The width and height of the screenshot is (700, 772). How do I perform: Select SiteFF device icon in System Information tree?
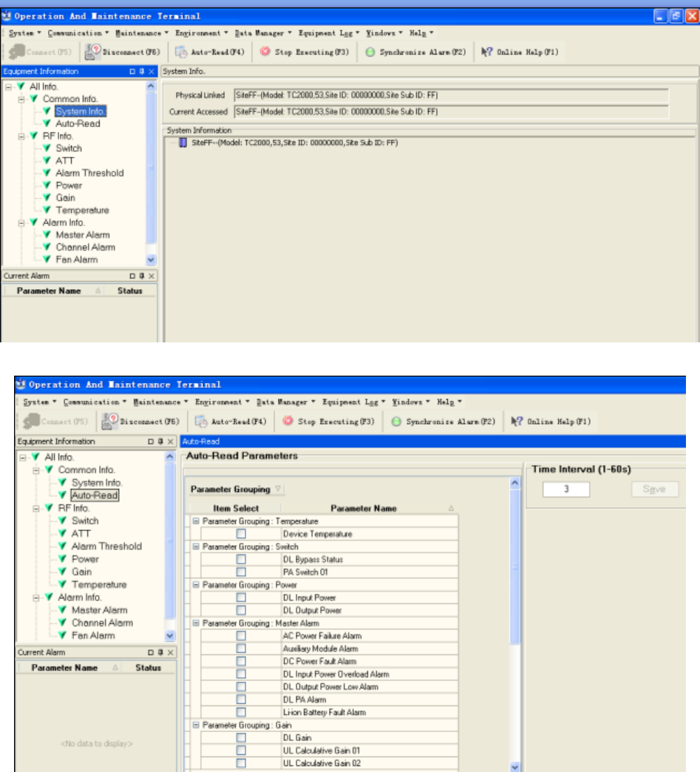click(x=183, y=143)
